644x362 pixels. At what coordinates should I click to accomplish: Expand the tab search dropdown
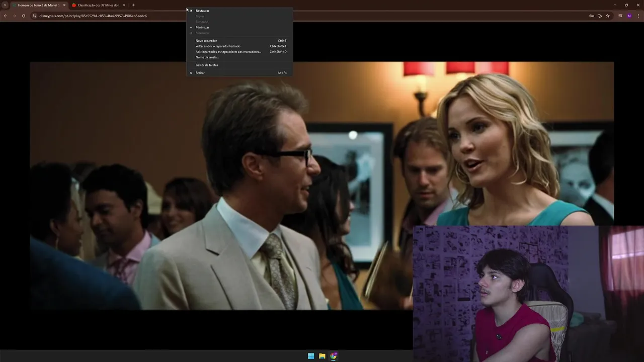click(x=5, y=5)
